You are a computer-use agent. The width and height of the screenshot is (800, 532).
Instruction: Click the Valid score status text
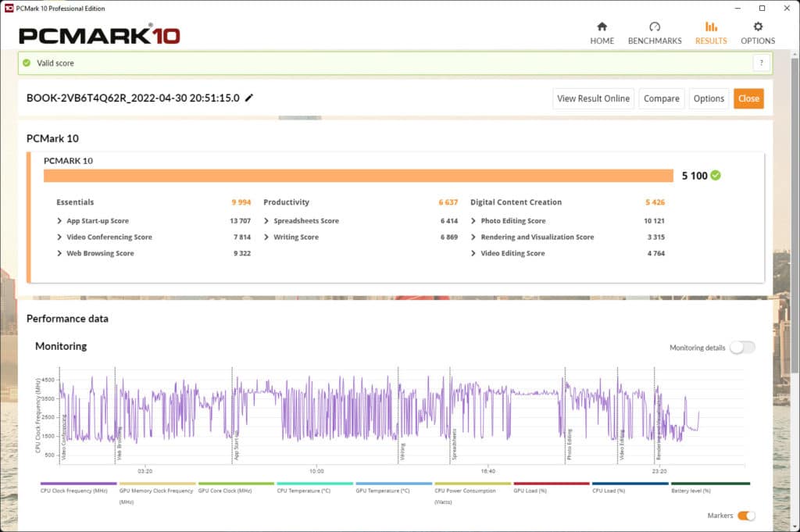[x=55, y=63]
